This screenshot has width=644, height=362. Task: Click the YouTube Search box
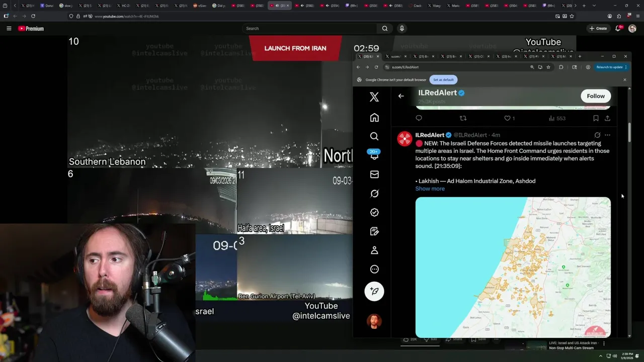[310, 29]
